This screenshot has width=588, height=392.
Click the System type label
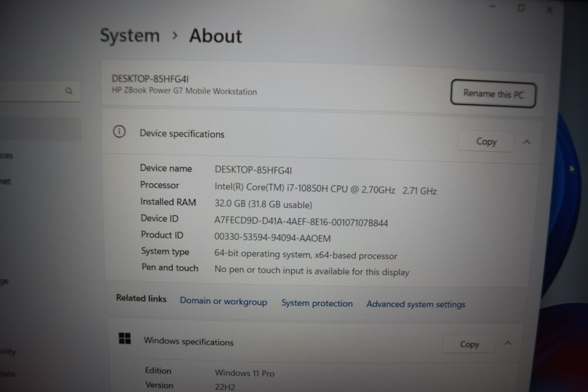[x=165, y=252]
